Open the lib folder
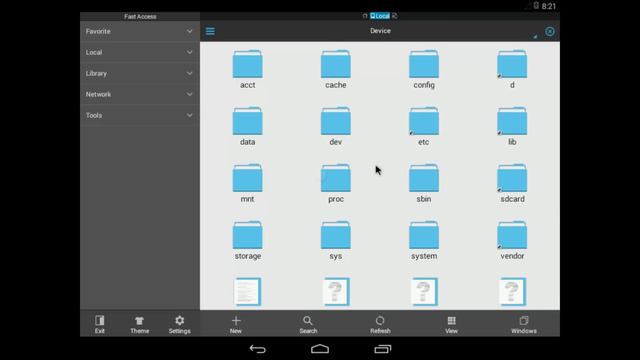Image resolution: width=640 pixels, height=360 pixels. (512, 126)
